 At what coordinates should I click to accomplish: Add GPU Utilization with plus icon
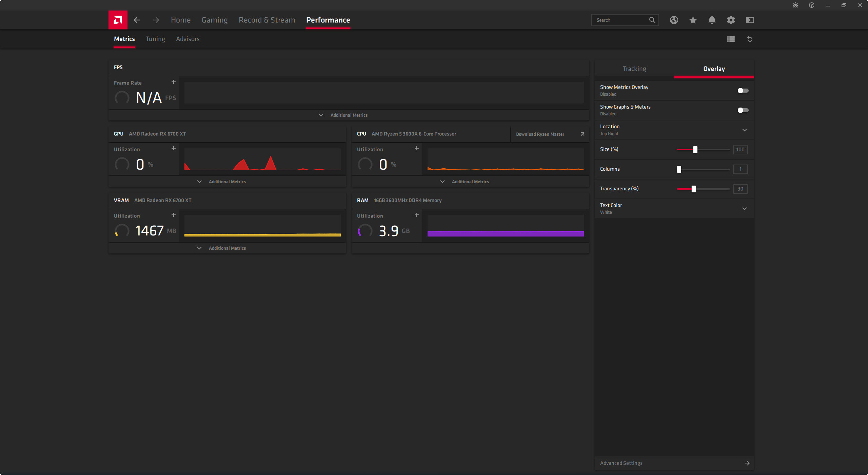(x=173, y=149)
